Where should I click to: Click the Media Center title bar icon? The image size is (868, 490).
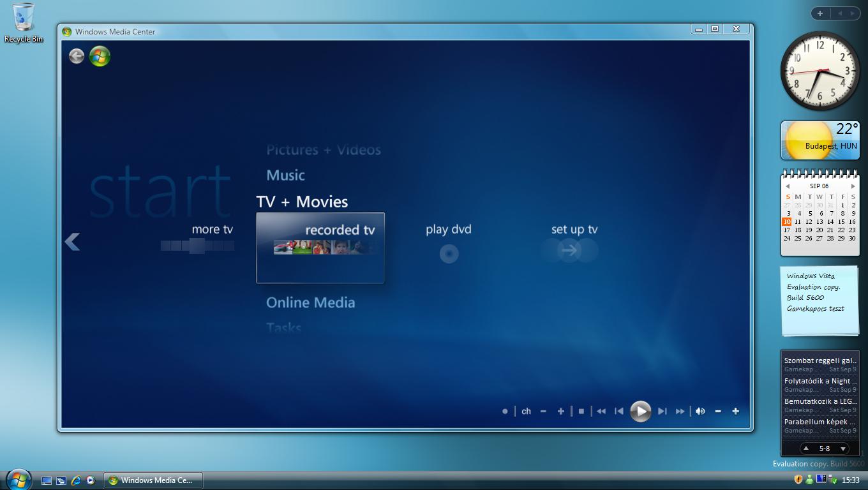coord(67,31)
